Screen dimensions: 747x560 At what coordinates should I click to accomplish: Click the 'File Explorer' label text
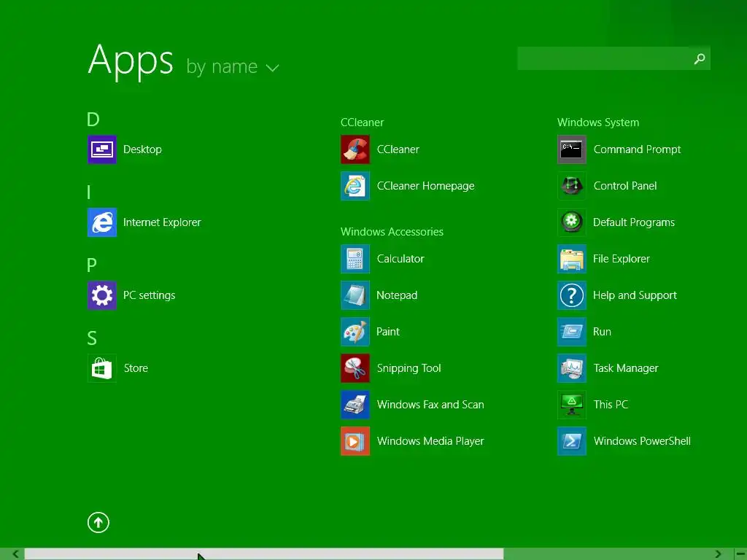622,259
